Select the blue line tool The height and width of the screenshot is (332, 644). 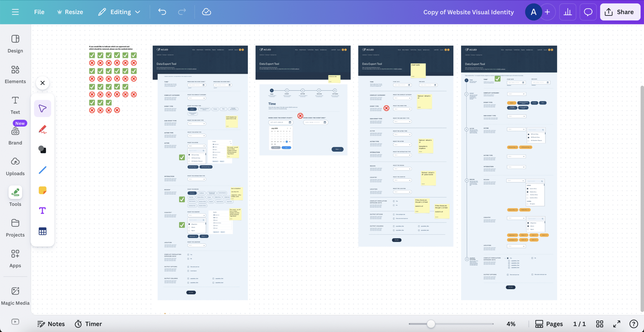point(43,170)
